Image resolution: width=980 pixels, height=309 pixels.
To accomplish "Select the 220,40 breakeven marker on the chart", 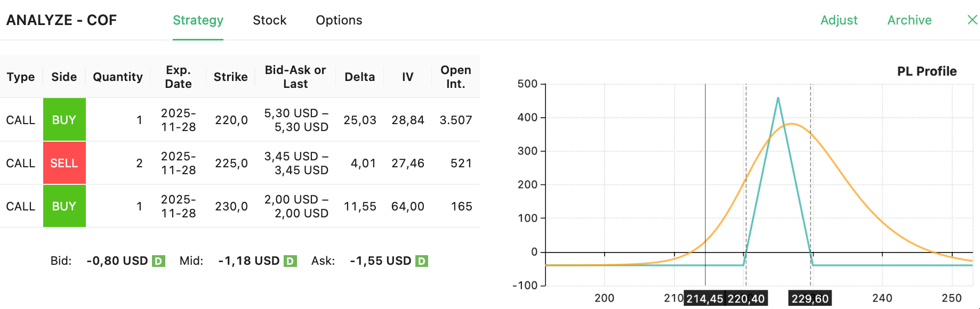I will [745, 298].
